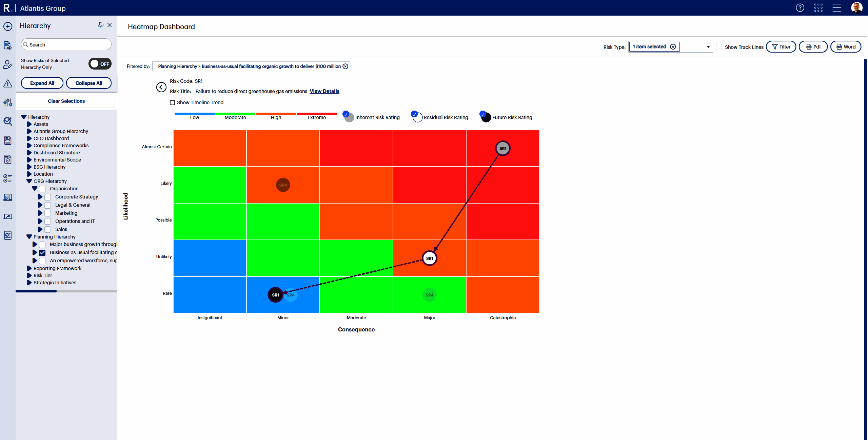Click the help question mark icon
868x440 pixels.
800,8
